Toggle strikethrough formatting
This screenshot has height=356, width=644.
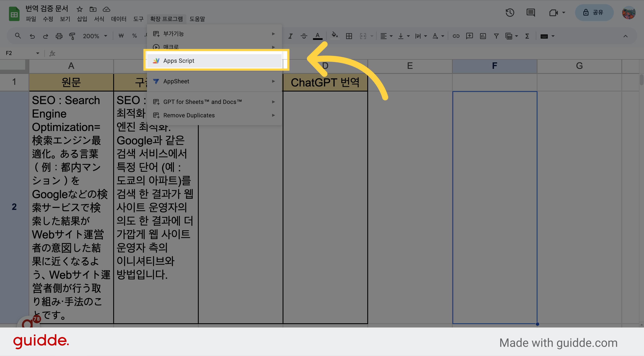pyautogui.click(x=304, y=36)
